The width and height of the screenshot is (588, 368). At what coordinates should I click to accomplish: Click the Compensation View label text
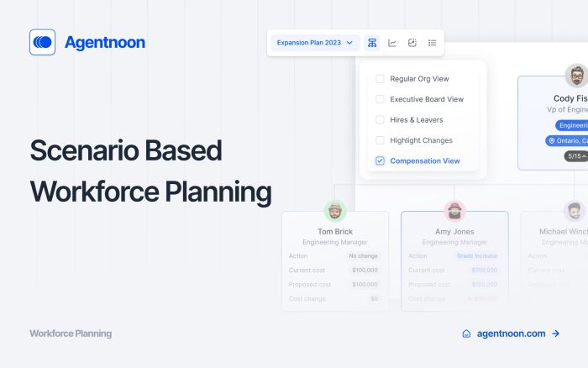pos(425,161)
